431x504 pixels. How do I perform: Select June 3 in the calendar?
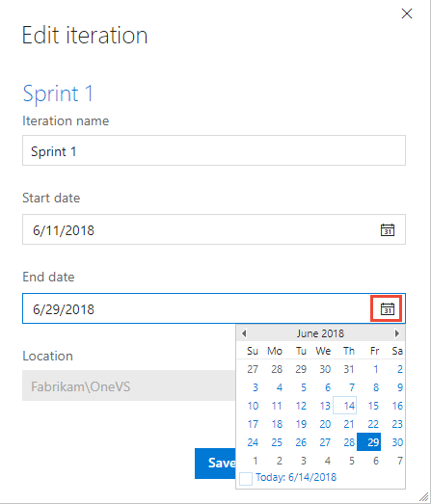[x=255, y=387]
